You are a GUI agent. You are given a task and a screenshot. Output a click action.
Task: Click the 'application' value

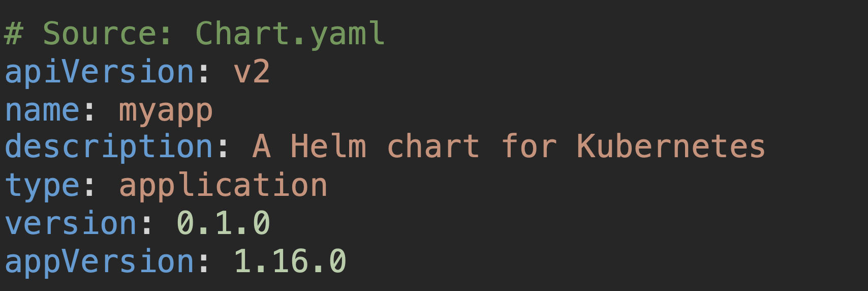click(x=224, y=185)
